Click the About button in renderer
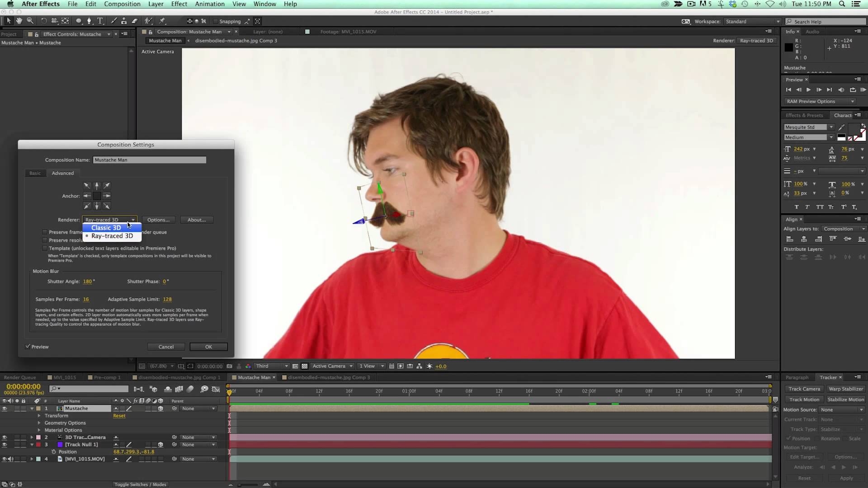Screen dimensions: 868x488 197,220
